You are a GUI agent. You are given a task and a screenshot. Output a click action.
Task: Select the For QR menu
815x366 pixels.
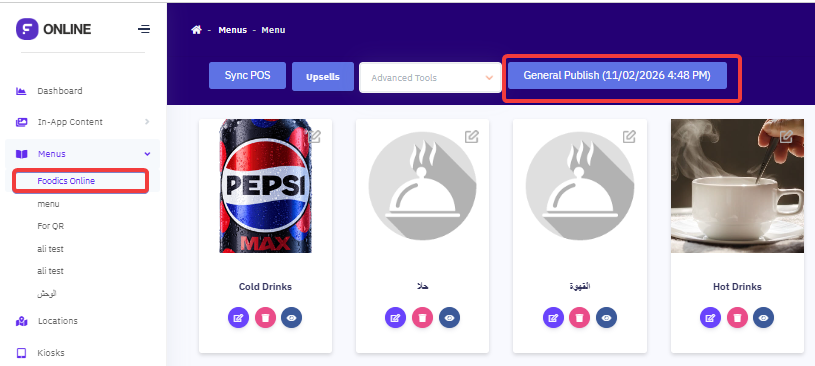[x=51, y=226]
